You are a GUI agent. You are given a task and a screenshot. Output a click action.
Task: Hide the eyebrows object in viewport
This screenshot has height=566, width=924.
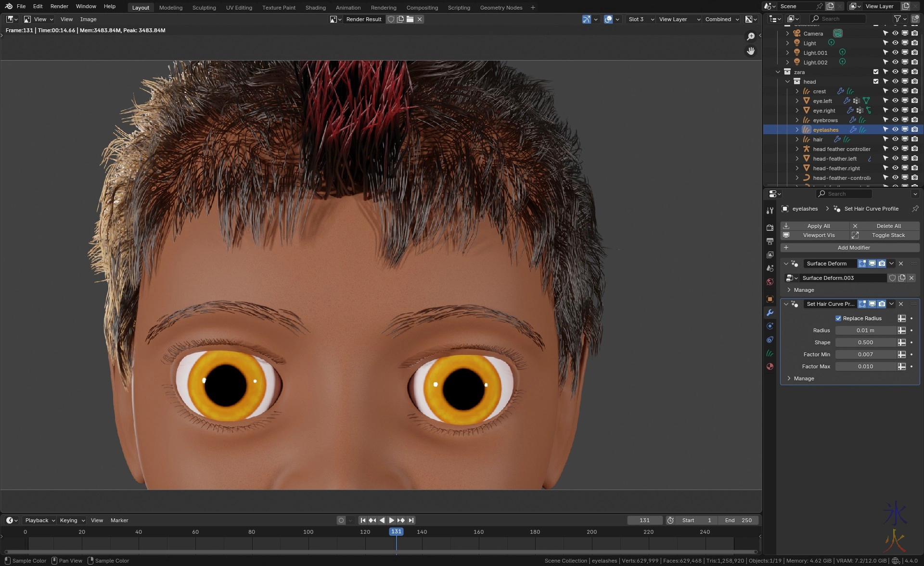895,120
